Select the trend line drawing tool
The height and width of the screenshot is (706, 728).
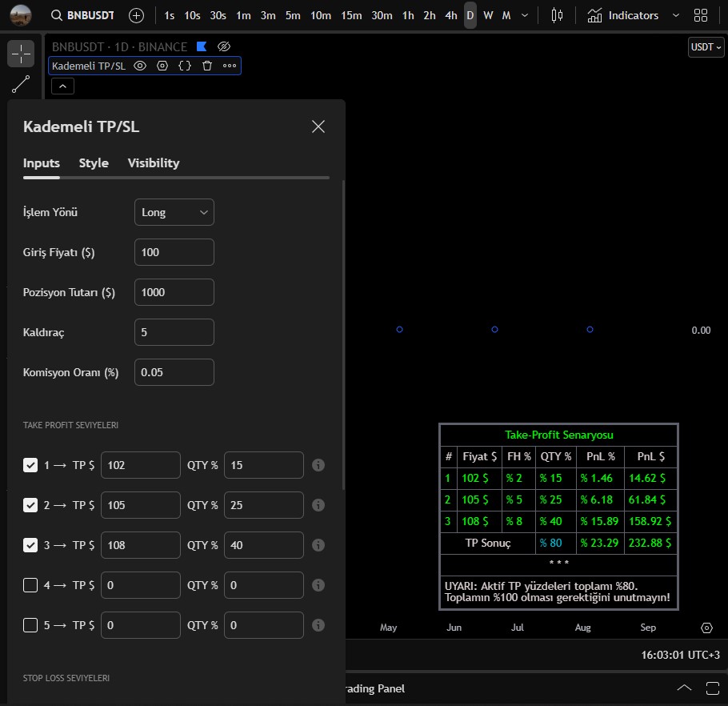point(21,84)
